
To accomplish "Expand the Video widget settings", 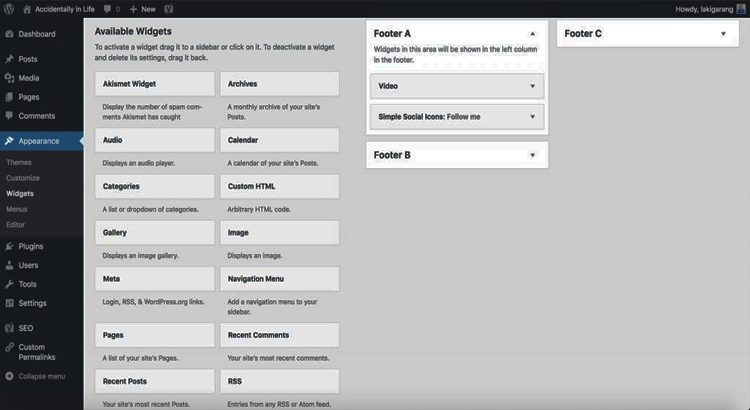I will (533, 86).
